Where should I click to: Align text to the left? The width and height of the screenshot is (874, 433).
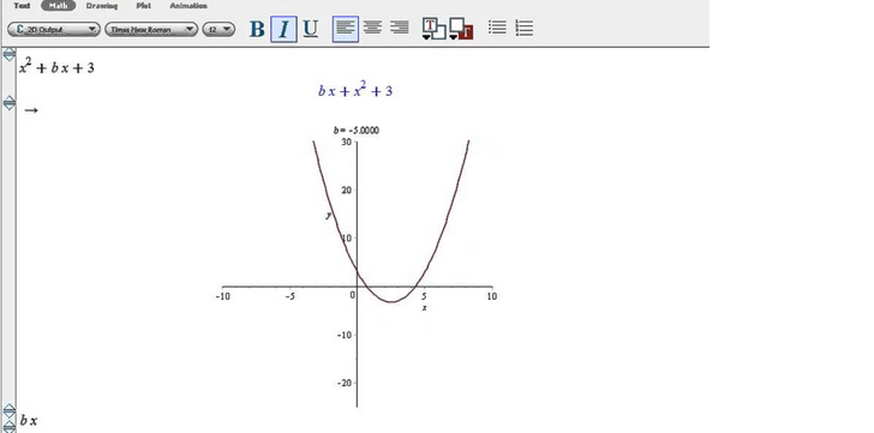coord(345,28)
